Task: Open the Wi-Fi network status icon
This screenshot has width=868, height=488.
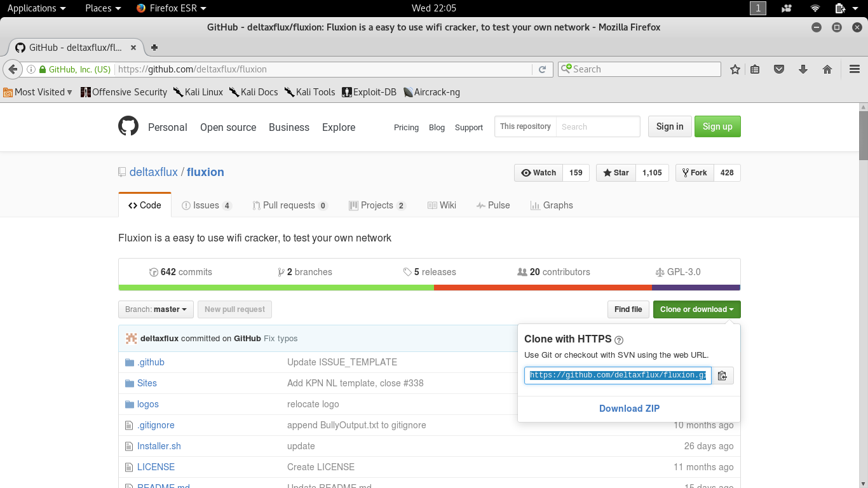Action: (x=815, y=8)
